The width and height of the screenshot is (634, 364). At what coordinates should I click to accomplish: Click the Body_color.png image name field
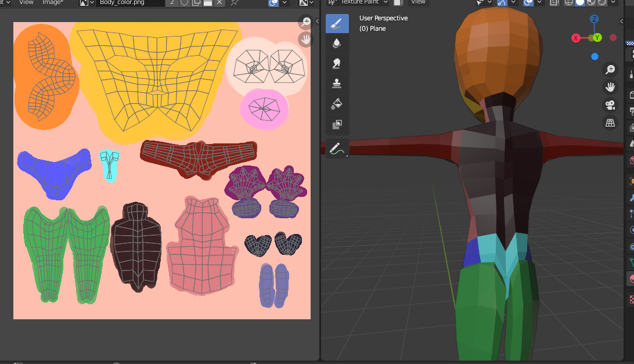pos(131,2)
